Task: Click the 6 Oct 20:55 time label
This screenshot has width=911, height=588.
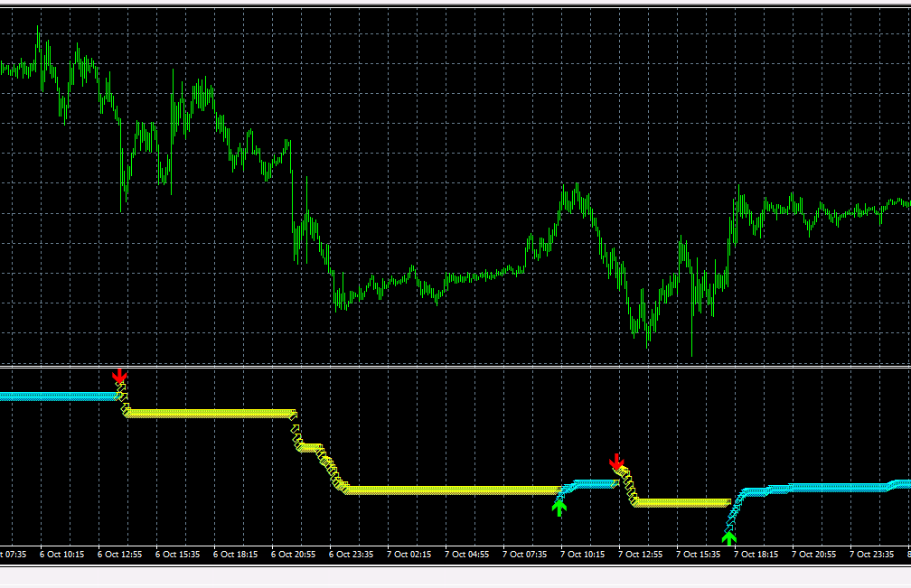Action: pos(295,555)
